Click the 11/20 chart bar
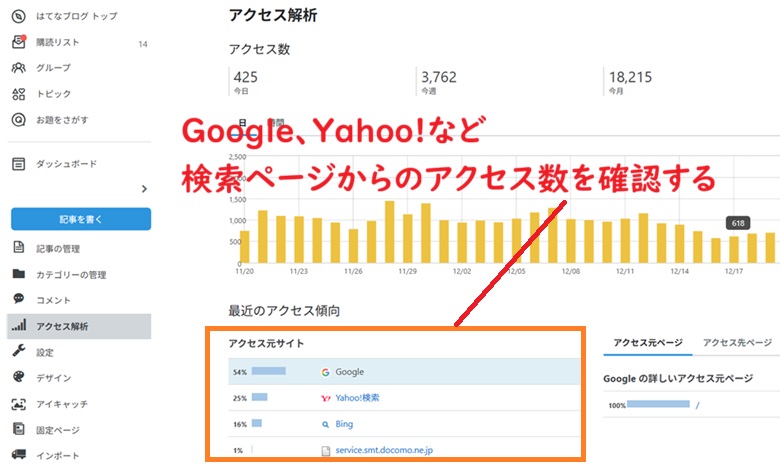Viewport: 780px width, 468px height. [x=244, y=247]
